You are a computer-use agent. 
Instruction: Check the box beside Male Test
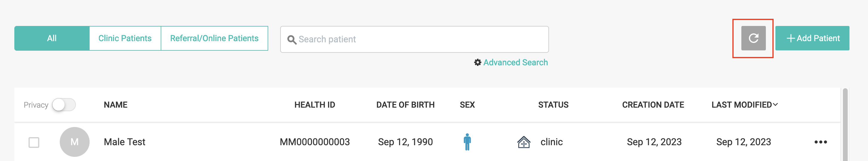(x=34, y=142)
